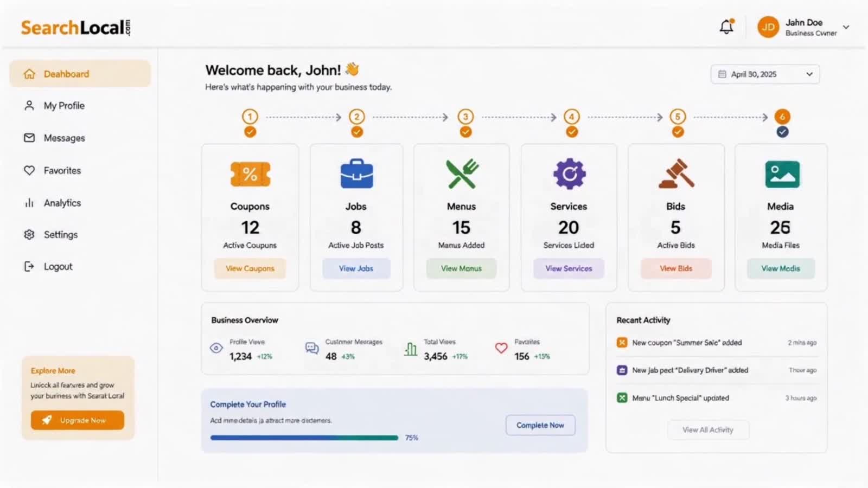Image resolution: width=868 pixels, height=488 pixels.
Task: Click the purple icon beside Delivery Driver activity
Action: click(x=622, y=370)
